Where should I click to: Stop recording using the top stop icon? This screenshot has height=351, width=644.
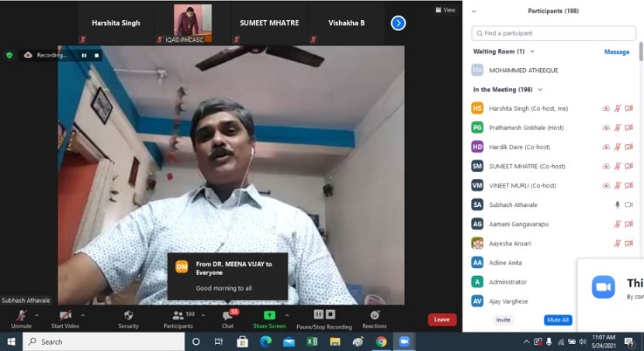(97, 55)
